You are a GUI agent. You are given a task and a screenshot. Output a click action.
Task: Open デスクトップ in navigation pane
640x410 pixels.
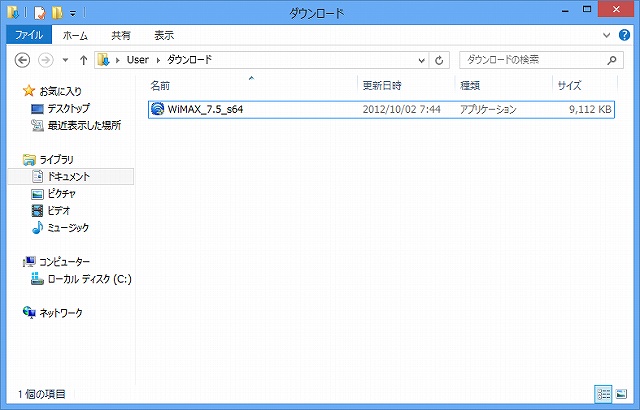click(69, 109)
